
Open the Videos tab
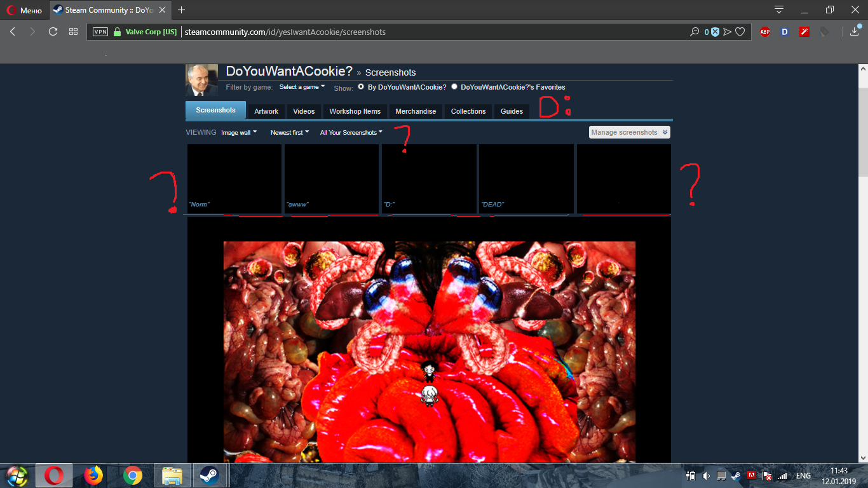(304, 111)
